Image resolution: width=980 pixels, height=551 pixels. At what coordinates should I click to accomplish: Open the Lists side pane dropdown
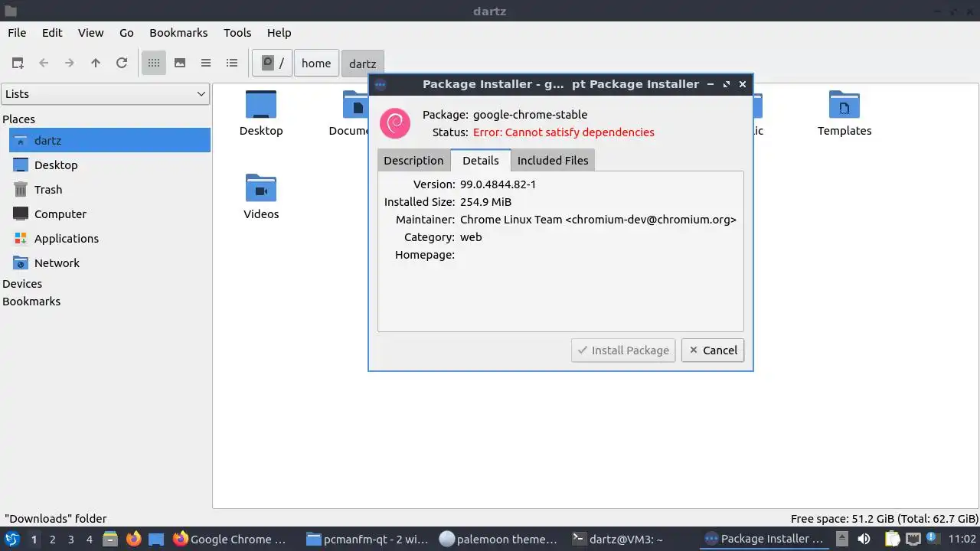point(106,94)
